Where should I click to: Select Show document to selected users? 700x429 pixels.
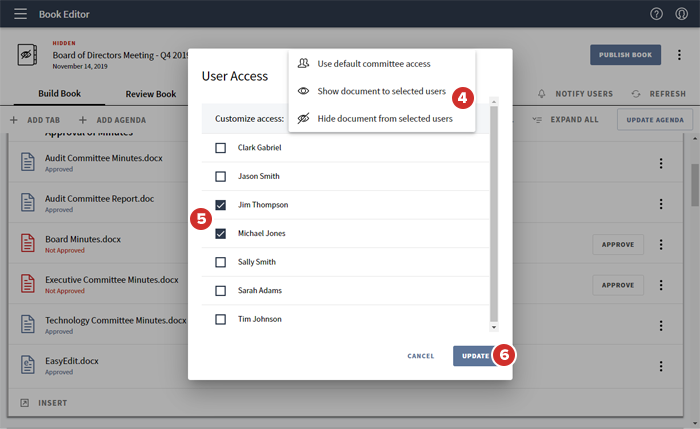tap(381, 91)
